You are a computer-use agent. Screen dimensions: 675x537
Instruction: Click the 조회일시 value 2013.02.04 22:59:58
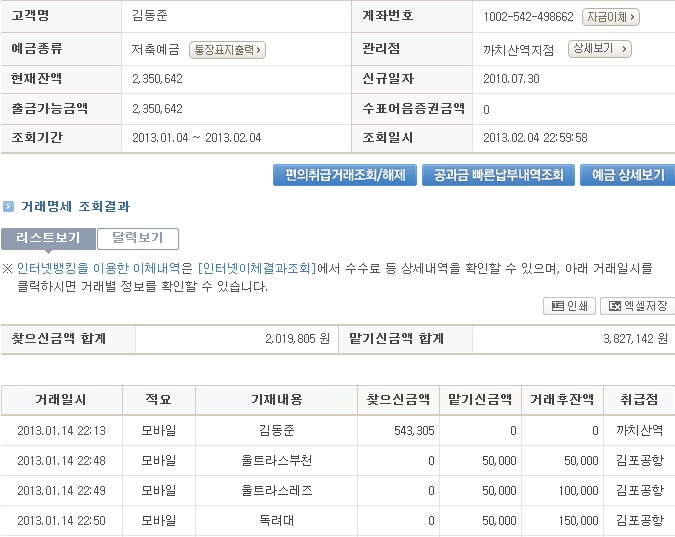tap(535, 138)
